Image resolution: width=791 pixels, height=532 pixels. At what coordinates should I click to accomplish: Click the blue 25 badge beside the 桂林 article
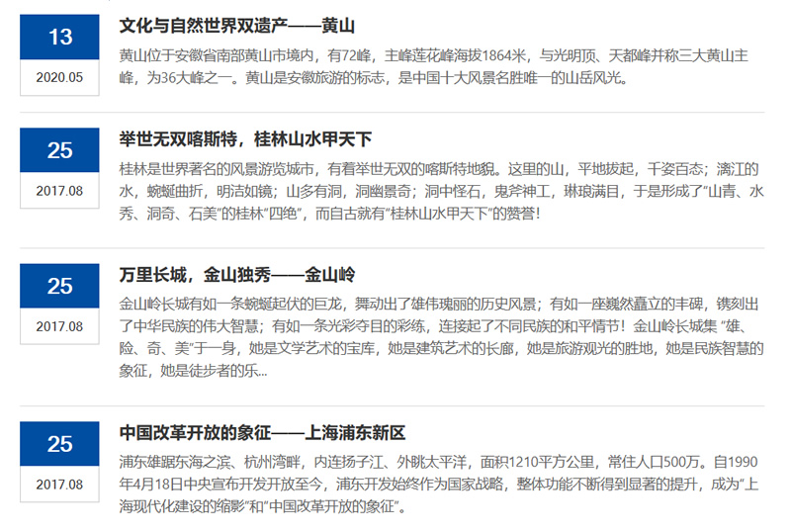click(x=60, y=150)
